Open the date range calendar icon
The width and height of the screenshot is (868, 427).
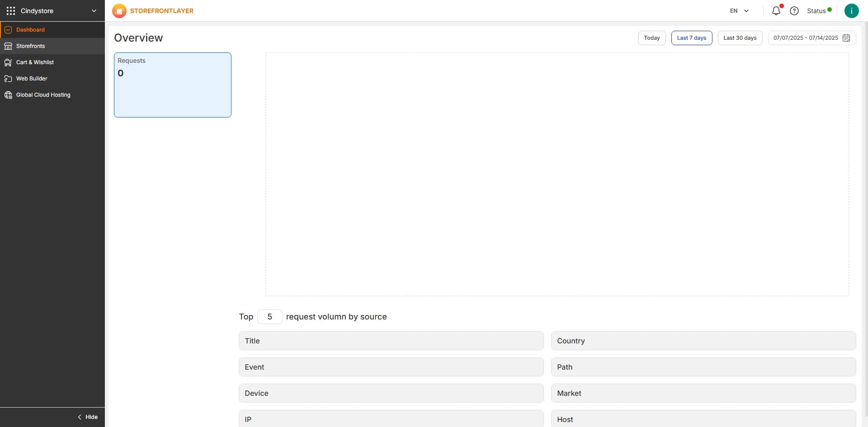click(846, 38)
